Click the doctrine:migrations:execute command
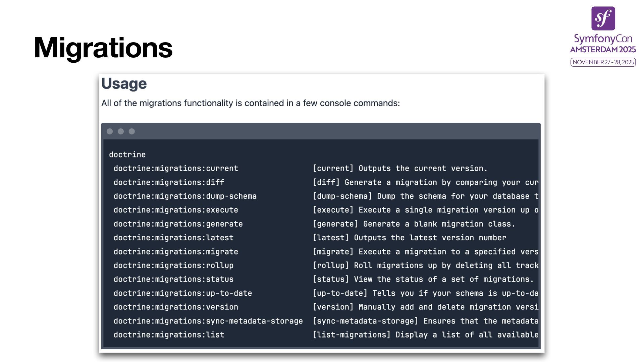The image size is (644, 362). coord(176,210)
